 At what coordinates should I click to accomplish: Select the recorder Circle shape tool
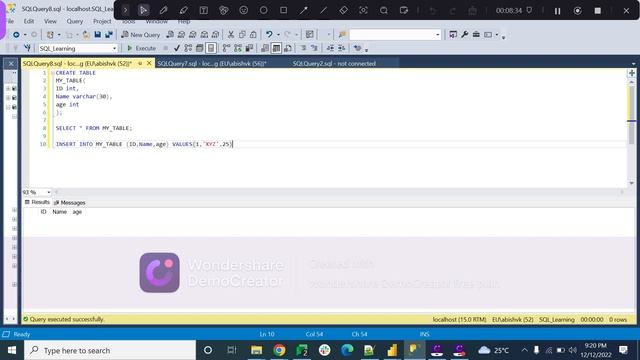click(x=264, y=10)
